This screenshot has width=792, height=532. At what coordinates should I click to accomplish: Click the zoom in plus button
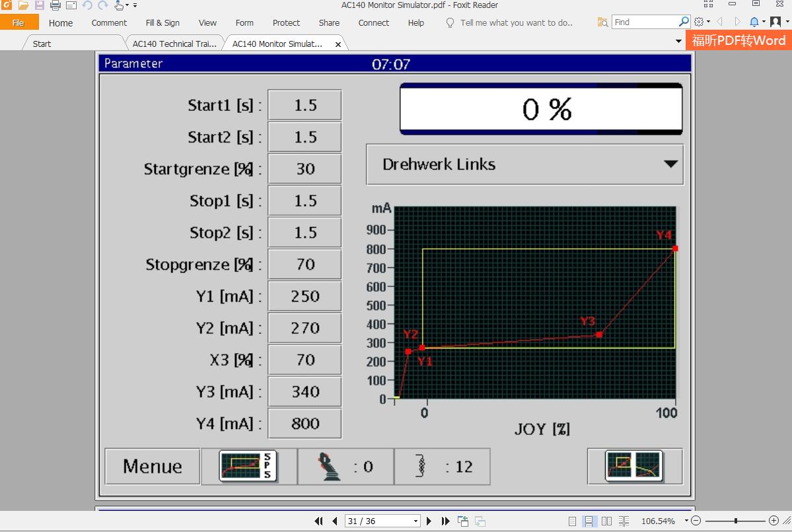[x=774, y=521]
